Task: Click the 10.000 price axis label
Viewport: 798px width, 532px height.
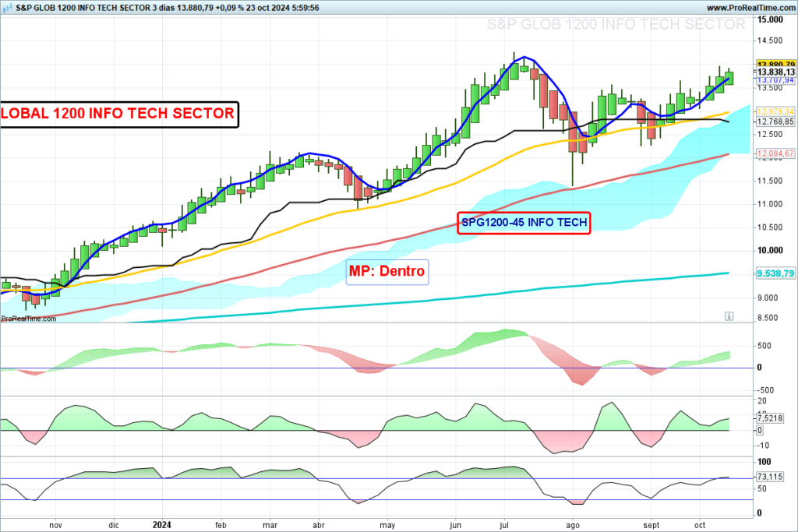Action: click(770, 250)
